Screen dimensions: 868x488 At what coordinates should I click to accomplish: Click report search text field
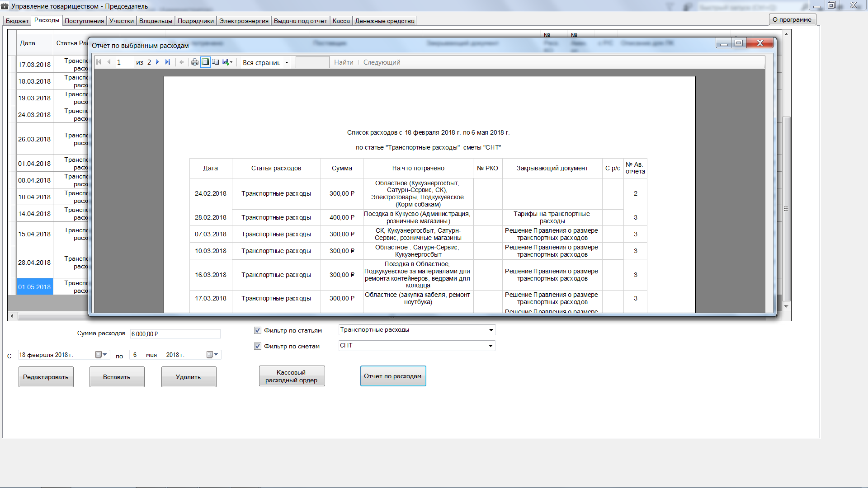312,62
